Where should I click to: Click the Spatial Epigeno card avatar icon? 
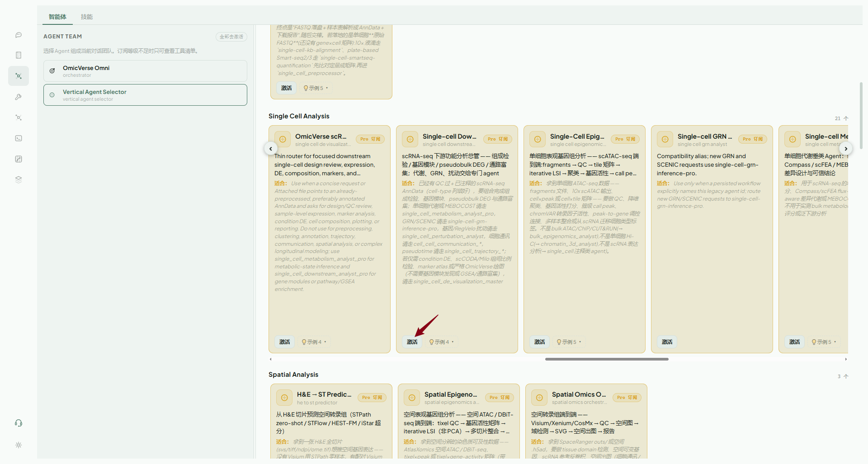412,398
